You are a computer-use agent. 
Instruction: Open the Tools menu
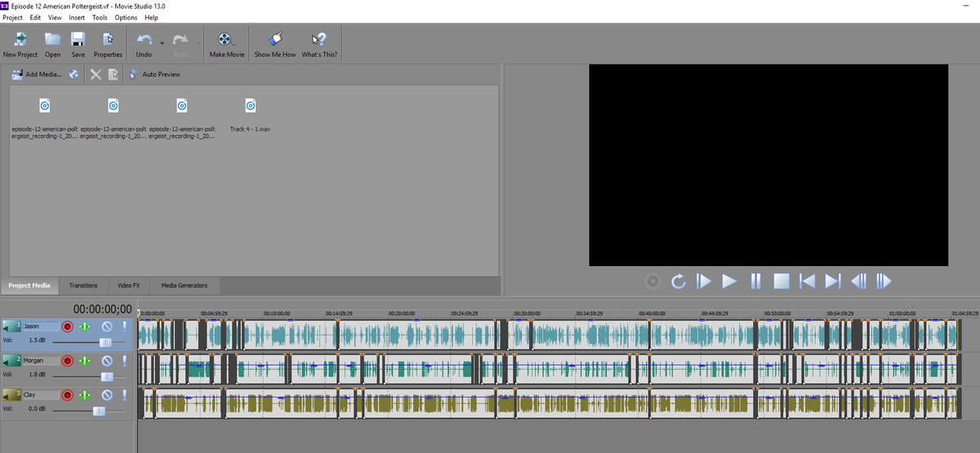coord(100,17)
